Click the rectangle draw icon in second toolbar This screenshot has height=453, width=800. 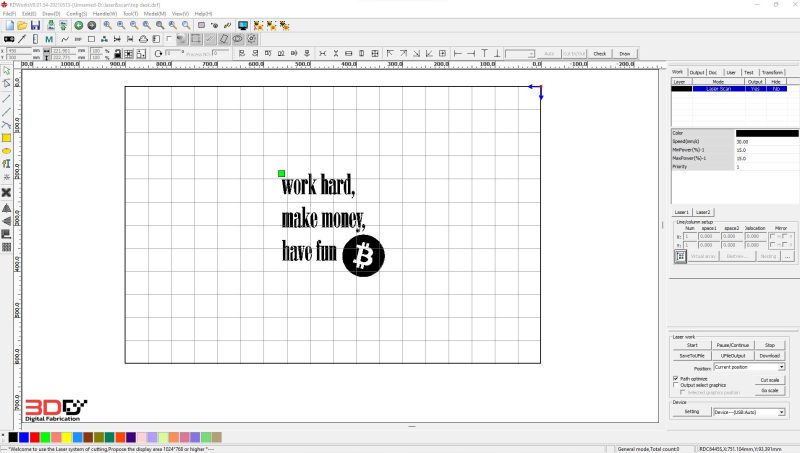click(x=91, y=39)
